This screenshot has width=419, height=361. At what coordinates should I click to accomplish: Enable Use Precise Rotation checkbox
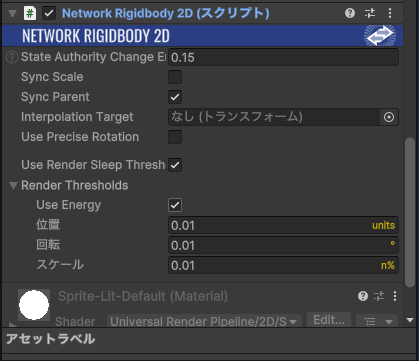coord(175,137)
